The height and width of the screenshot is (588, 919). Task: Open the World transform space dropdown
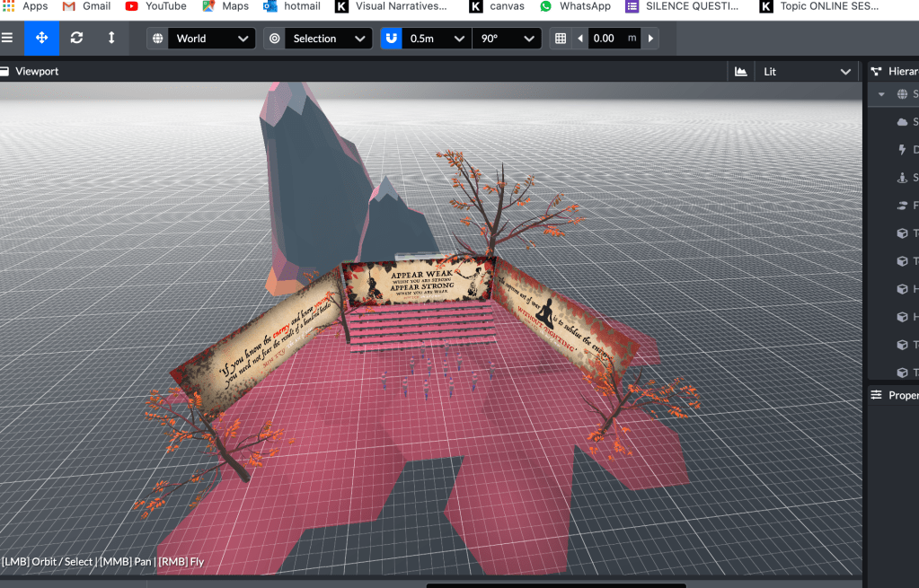(213, 39)
